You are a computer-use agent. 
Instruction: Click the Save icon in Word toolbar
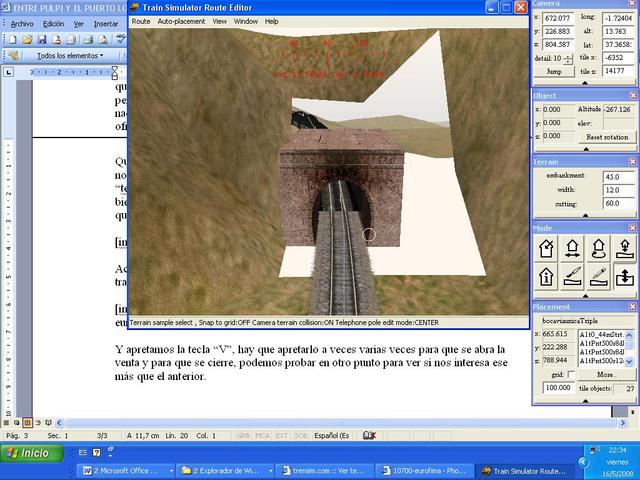point(40,39)
